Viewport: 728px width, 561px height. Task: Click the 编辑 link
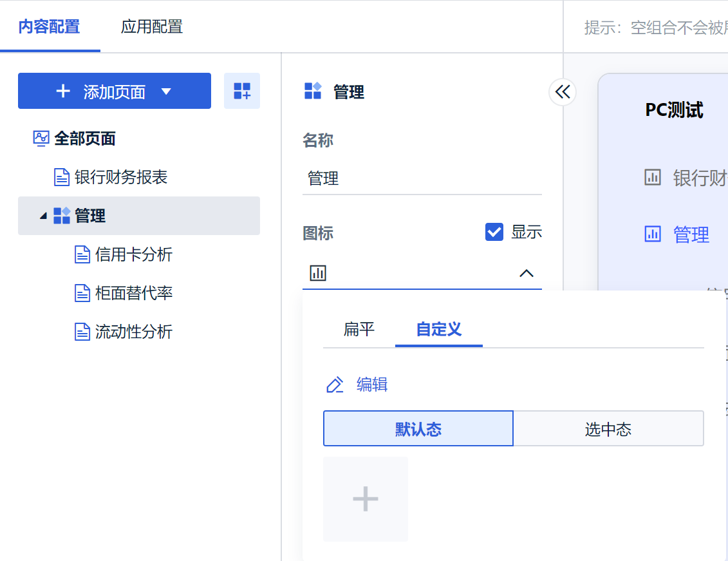click(x=372, y=385)
